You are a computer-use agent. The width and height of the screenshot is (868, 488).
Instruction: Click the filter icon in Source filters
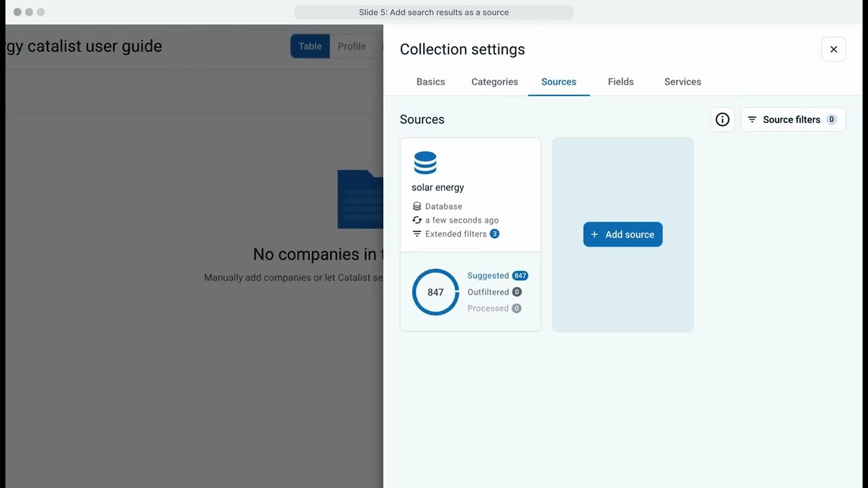pyautogui.click(x=752, y=119)
